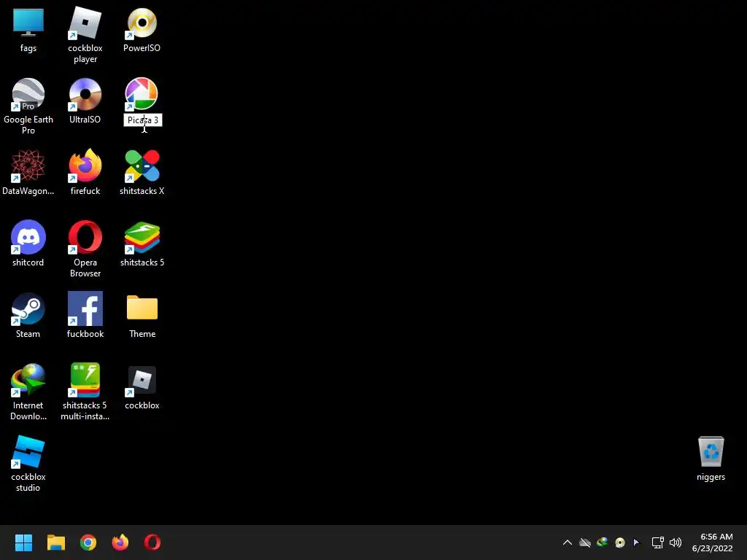Click the Internet Download Manager tray icon
The height and width of the screenshot is (560, 747).
[x=602, y=542]
